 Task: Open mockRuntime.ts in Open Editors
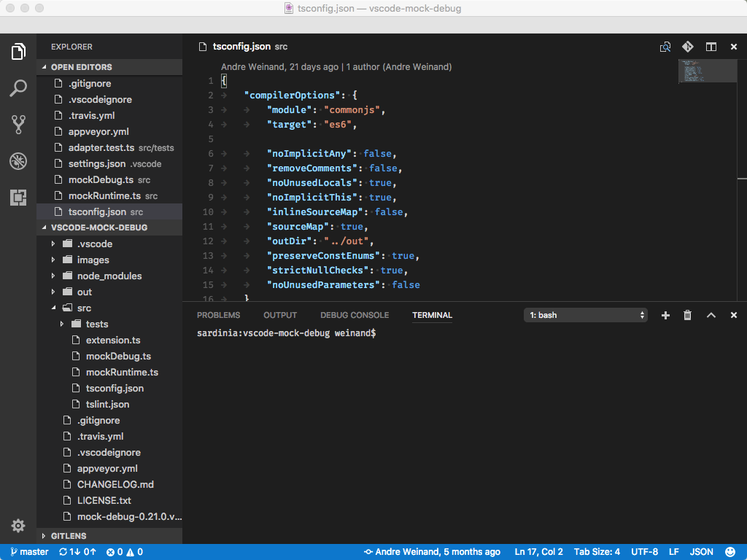[x=109, y=195]
